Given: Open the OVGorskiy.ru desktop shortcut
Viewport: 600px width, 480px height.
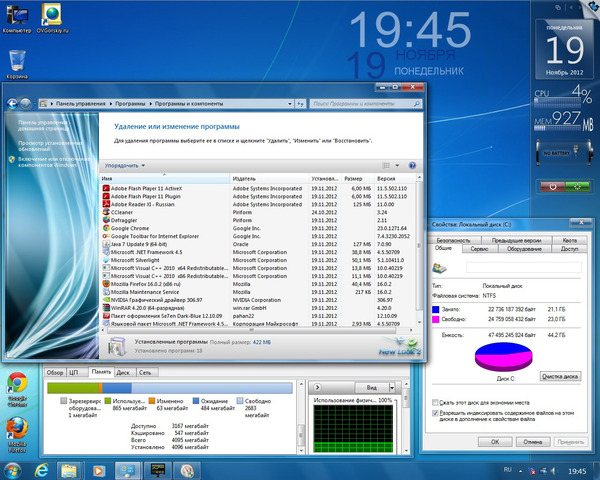Looking at the screenshot, I should point(52,19).
